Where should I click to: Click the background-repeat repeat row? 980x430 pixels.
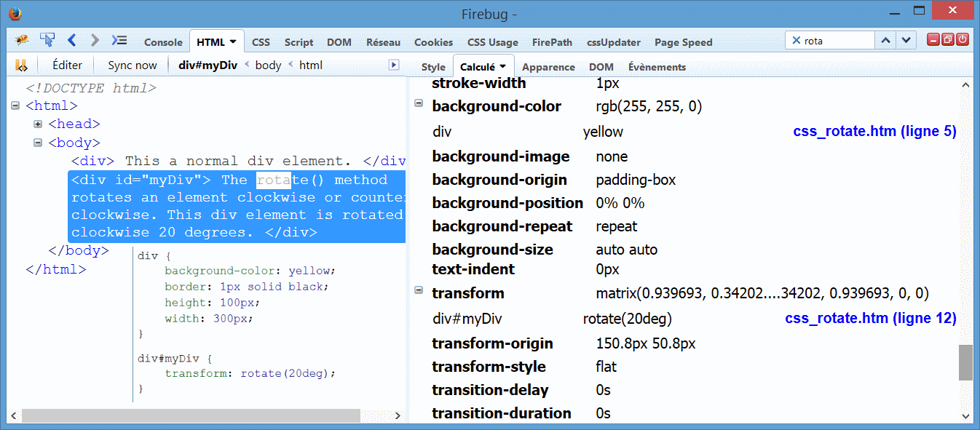click(534, 226)
